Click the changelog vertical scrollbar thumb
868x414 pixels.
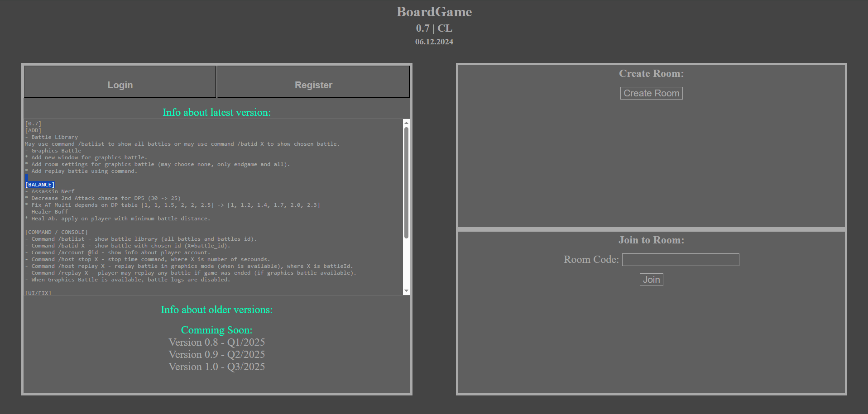(x=406, y=181)
